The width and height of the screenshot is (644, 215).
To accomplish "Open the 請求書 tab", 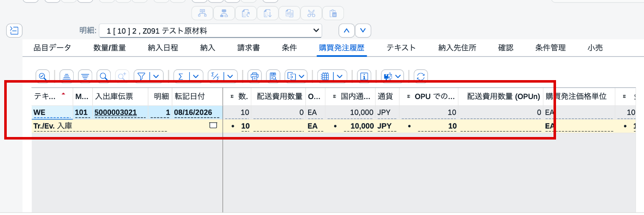I will point(248,48).
